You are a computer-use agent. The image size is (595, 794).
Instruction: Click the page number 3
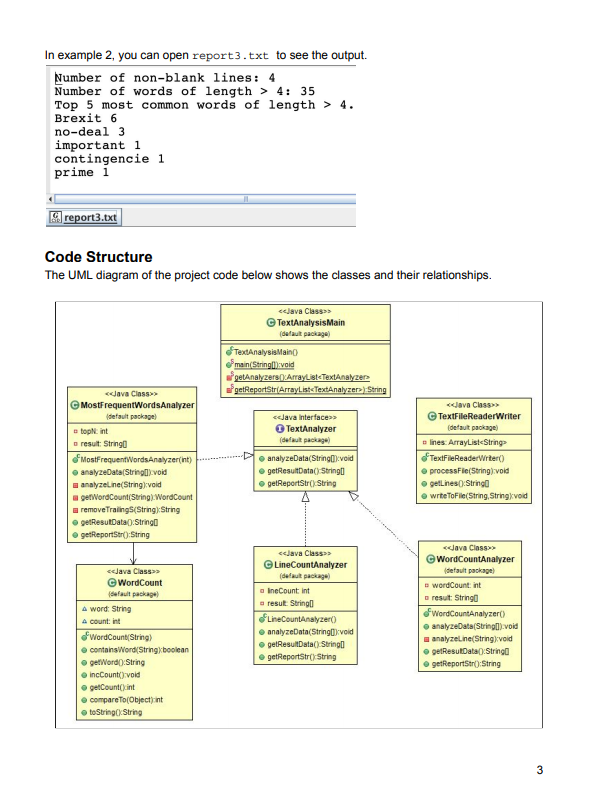coord(540,770)
